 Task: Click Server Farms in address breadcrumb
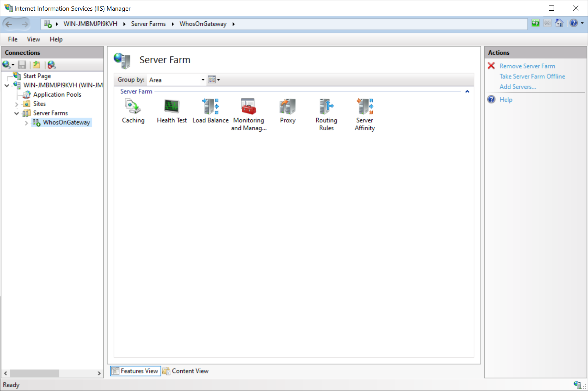[x=148, y=24]
